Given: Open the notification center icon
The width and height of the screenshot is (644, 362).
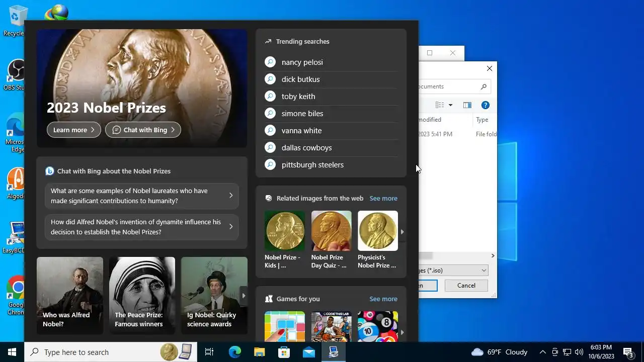Looking at the screenshot, I should coord(628,352).
